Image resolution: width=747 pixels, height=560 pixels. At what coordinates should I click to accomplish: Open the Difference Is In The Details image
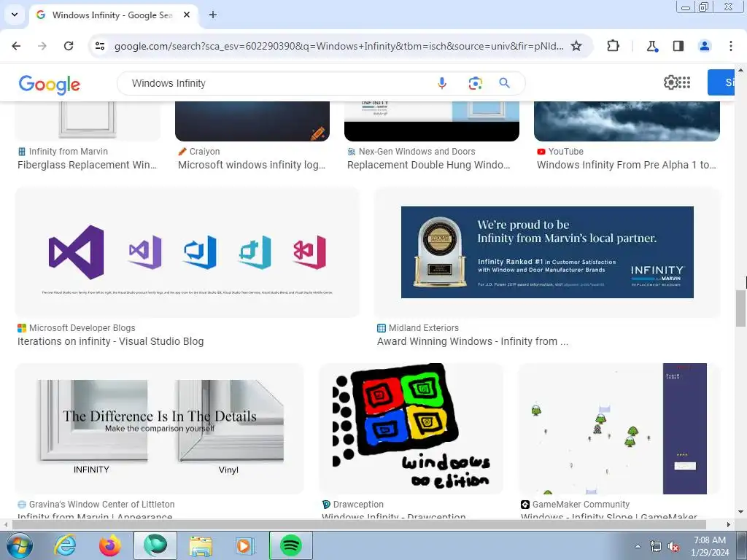click(x=160, y=429)
